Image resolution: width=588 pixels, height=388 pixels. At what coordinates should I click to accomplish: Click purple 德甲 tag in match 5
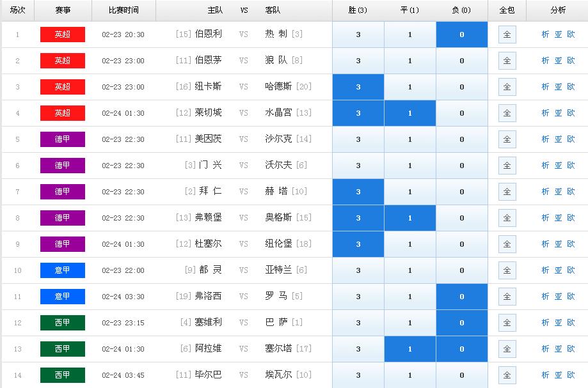63,139
